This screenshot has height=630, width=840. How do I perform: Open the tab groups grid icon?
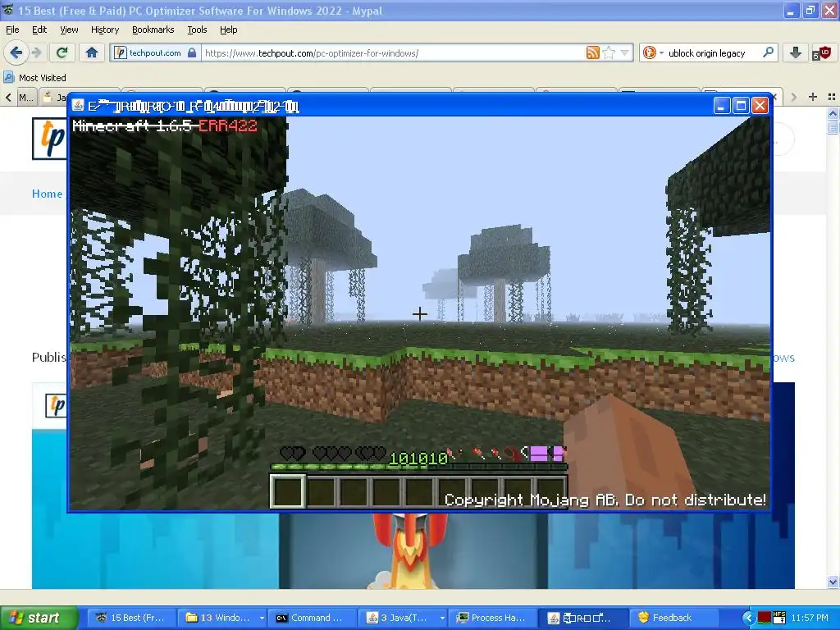tap(832, 97)
